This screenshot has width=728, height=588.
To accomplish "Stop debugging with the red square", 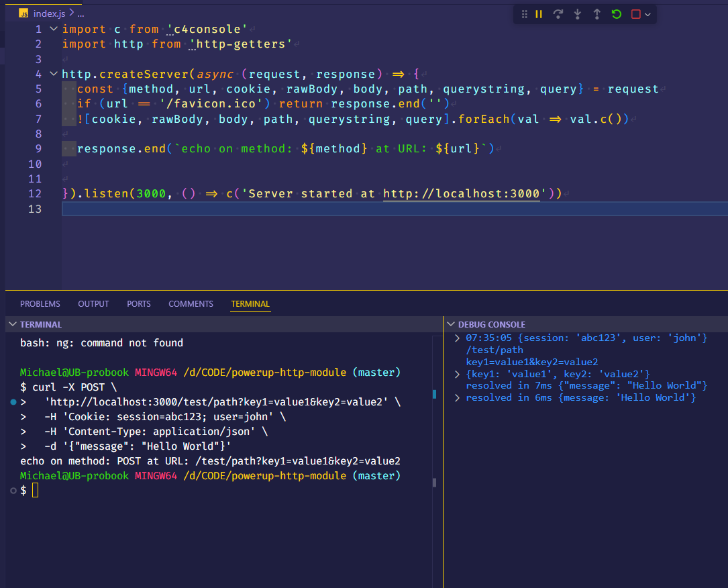I will click(x=636, y=14).
